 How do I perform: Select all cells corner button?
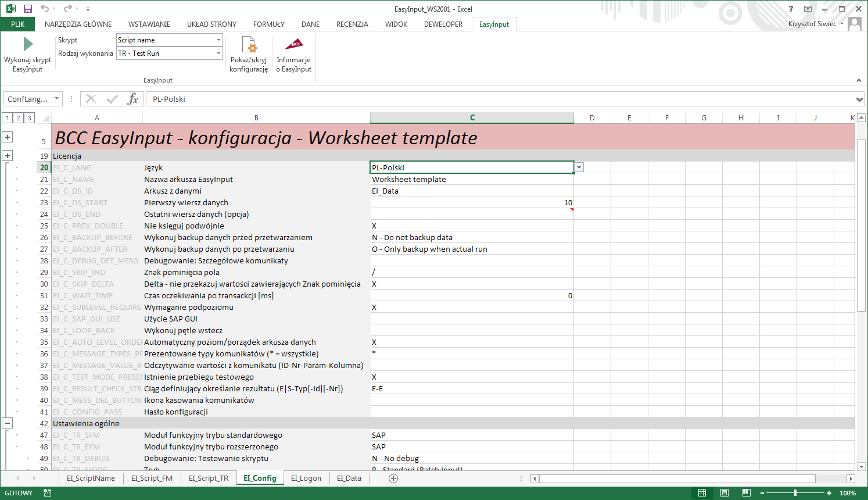coord(44,118)
